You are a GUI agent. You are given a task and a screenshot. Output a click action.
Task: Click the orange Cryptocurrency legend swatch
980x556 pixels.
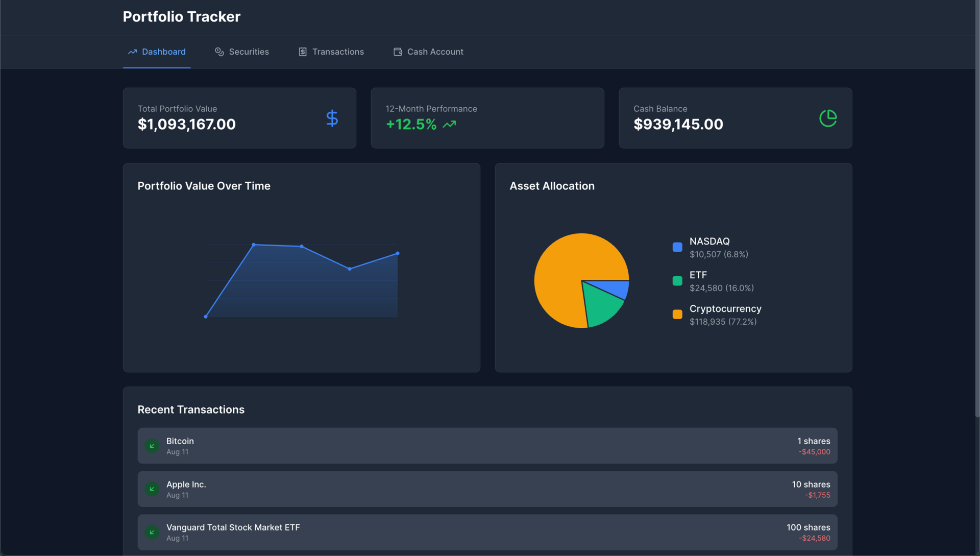pos(677,315)
